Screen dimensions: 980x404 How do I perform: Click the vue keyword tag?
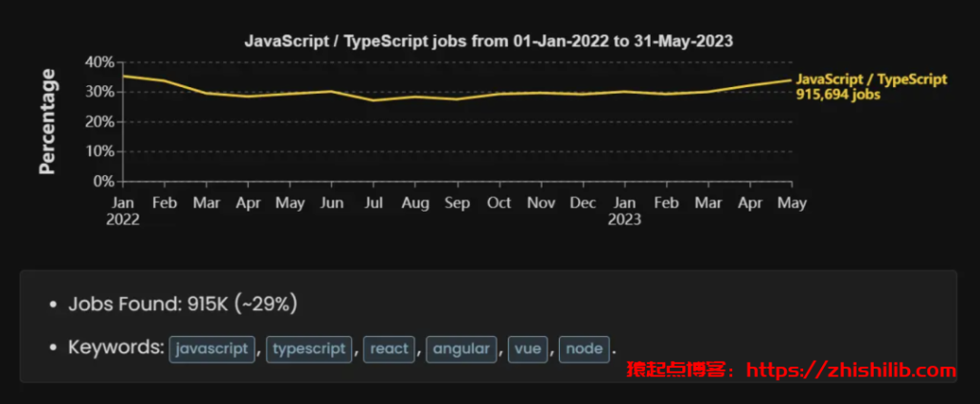click(x=528, y=349)
